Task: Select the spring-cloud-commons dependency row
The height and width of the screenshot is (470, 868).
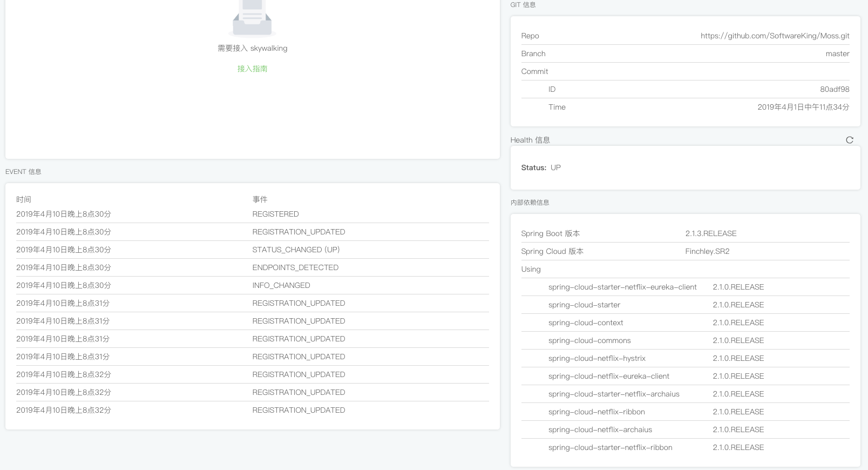Action: [x=589, y=340]
